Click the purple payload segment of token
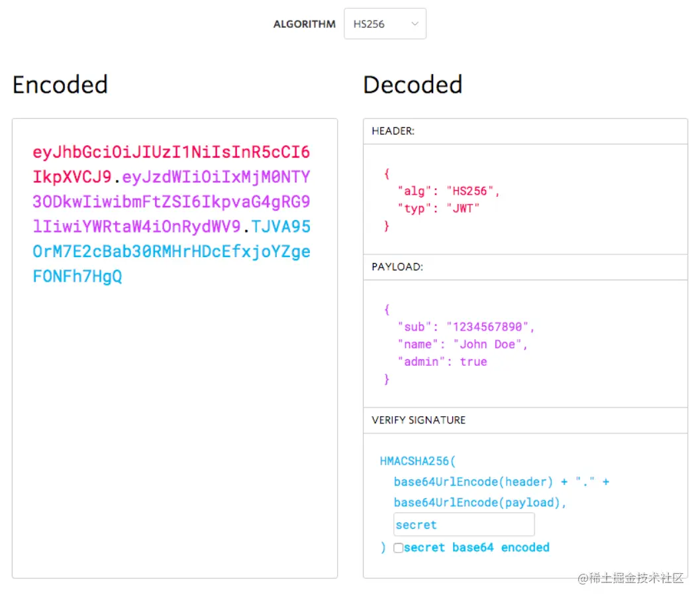The height and width of the screenshot is (601, 700). click(171, 202)
